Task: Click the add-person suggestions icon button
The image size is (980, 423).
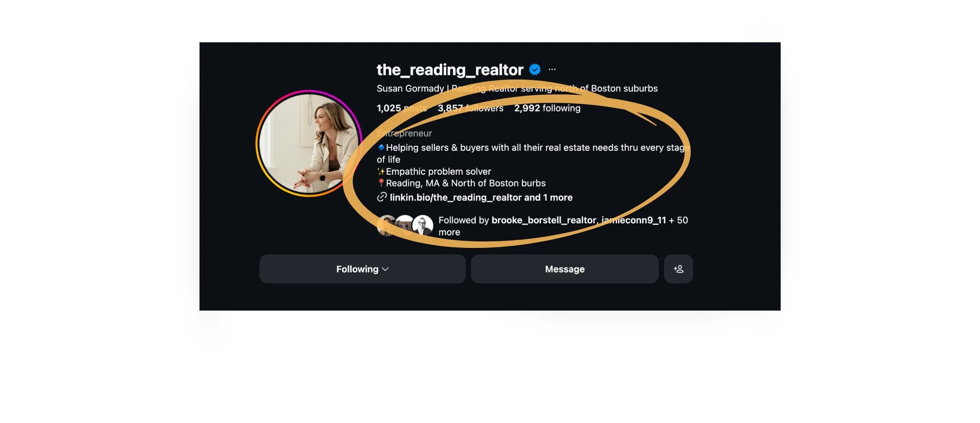Action: tap(678, 269)
